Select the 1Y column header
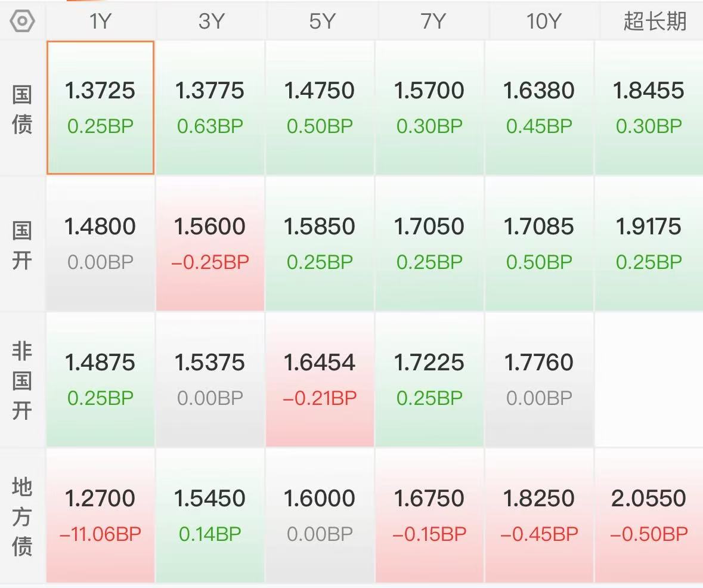This screenshot has height=588, width=703. (100, 21)
